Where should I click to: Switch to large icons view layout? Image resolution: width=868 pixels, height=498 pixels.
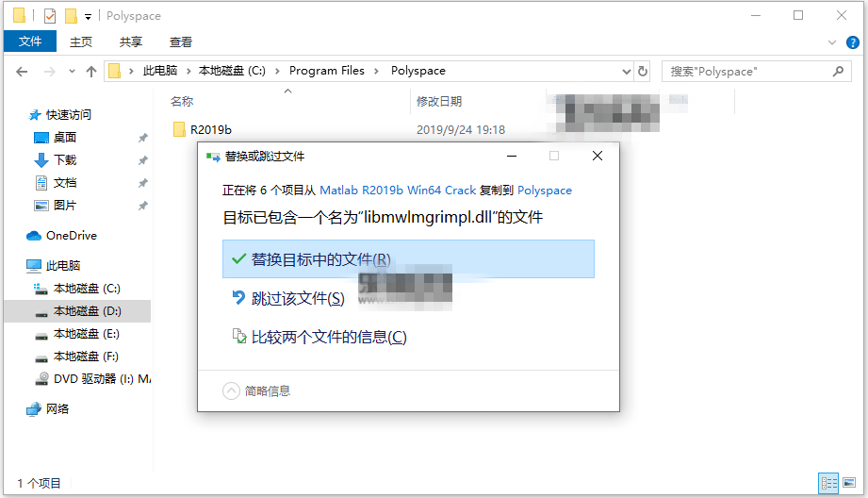pyautogui.click(x=847, y=483)
